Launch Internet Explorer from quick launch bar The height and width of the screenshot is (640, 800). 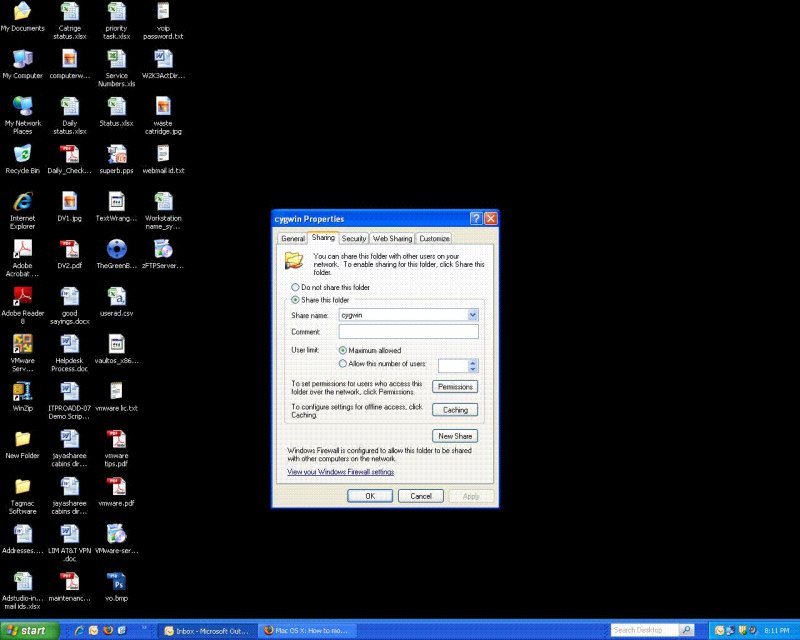pos(79,630)
